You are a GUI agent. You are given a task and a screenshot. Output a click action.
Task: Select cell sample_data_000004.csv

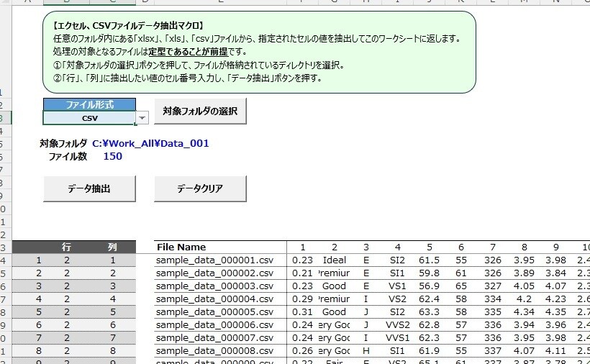coord(220,299)
